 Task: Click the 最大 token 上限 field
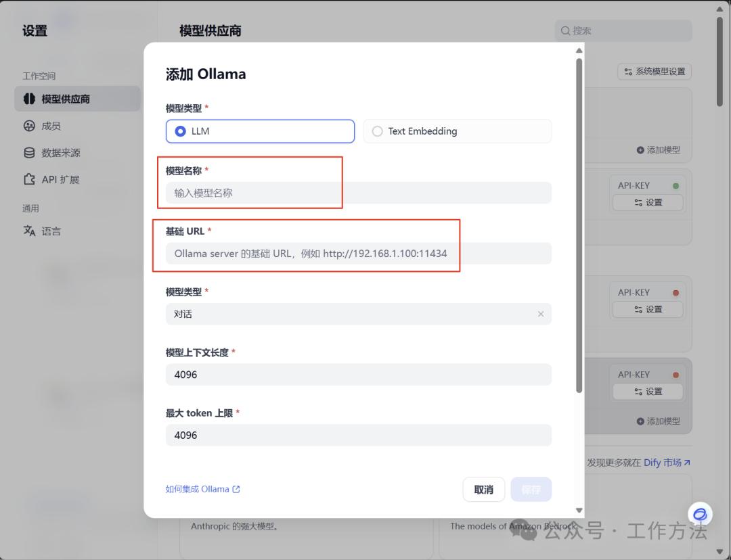359,435
